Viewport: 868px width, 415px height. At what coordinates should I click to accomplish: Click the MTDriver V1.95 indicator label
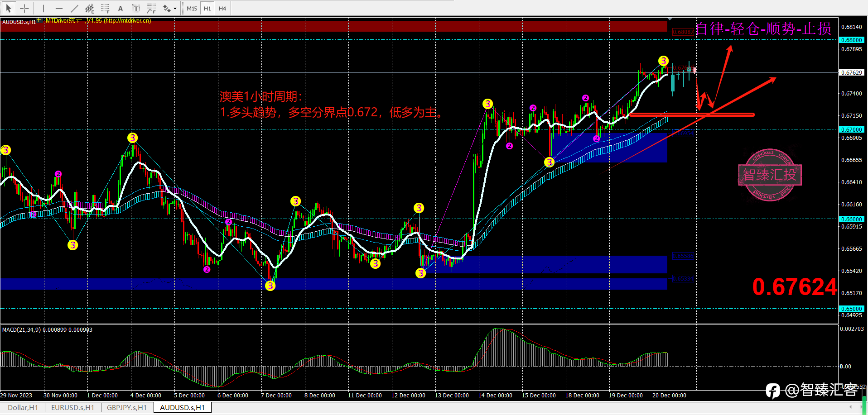click(98, 20)
